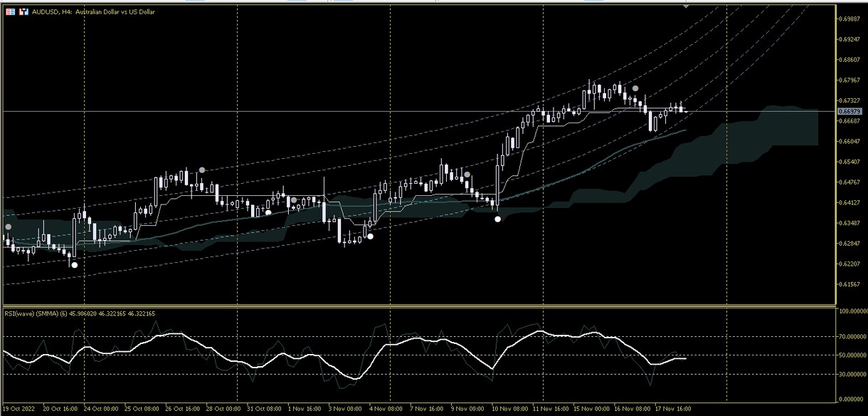
Task: Click the RSI scale value 0.000000
Action: 852,399
